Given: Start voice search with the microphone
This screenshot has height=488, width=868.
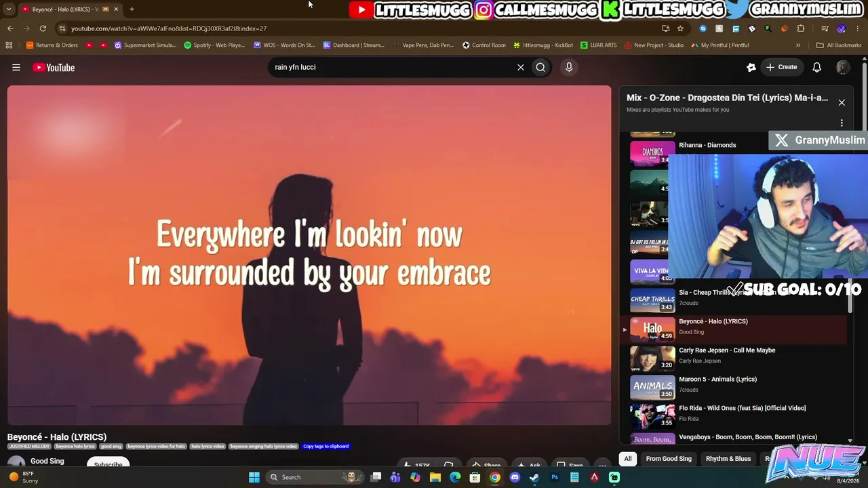Looking at the screenshot, I should coord(569,67).
